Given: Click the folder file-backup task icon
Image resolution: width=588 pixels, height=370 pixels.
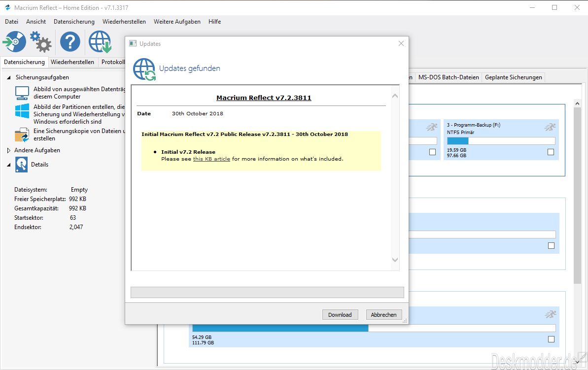Looking at the screenshot, I should point(22,135).
